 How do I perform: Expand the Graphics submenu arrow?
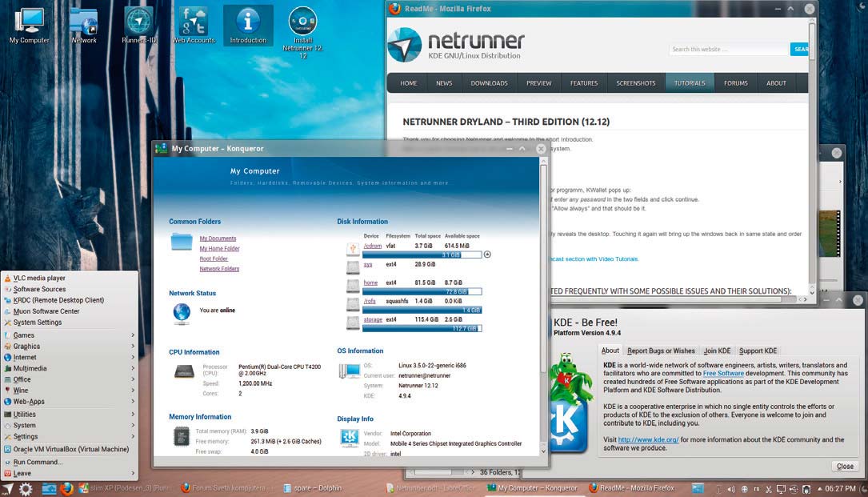(x=133, y=347)
